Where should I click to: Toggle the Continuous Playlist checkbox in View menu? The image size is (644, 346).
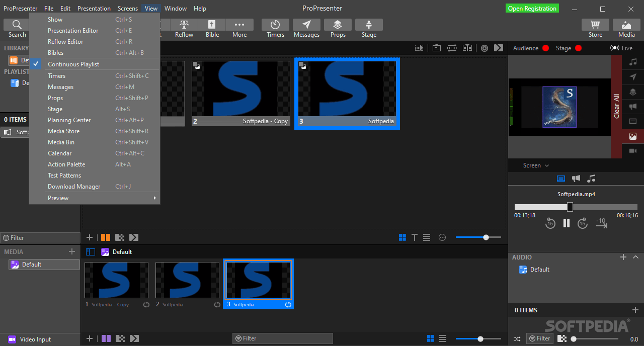36,64
